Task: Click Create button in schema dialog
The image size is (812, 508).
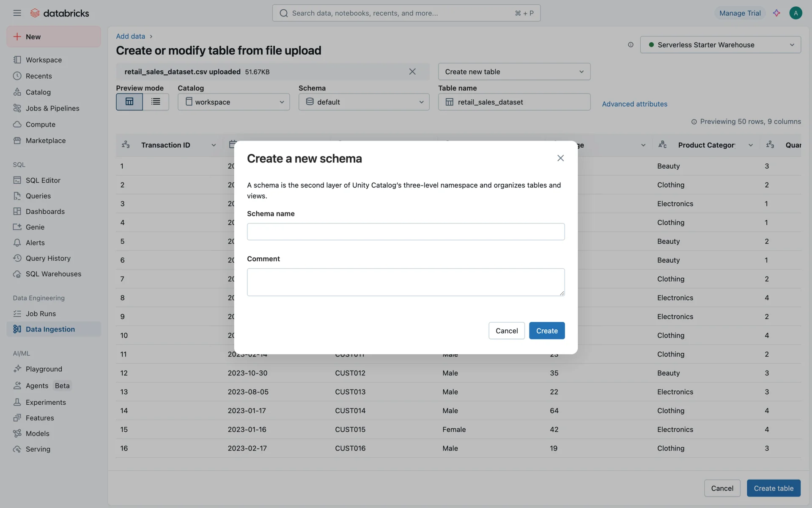Action: point(546,331)
